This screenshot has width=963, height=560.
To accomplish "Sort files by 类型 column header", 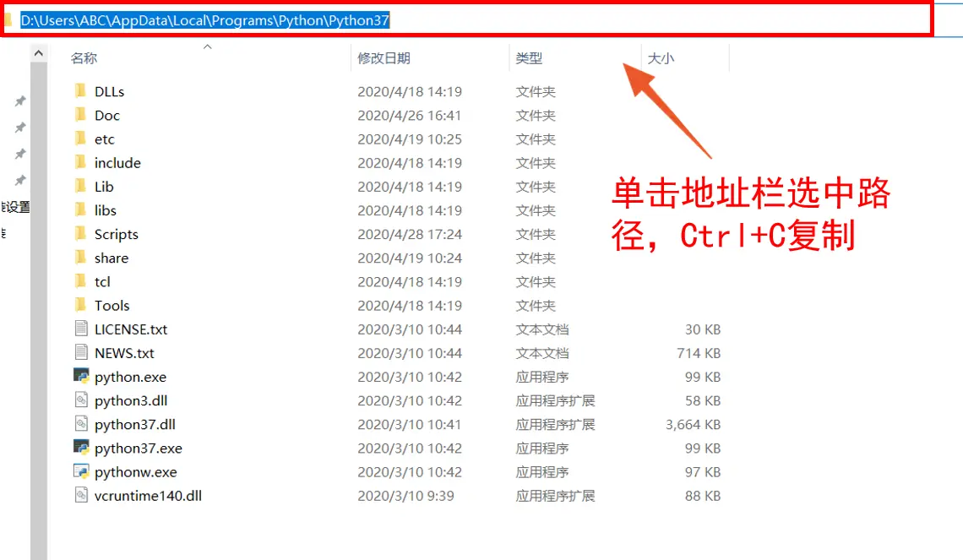I will (529, 58).
